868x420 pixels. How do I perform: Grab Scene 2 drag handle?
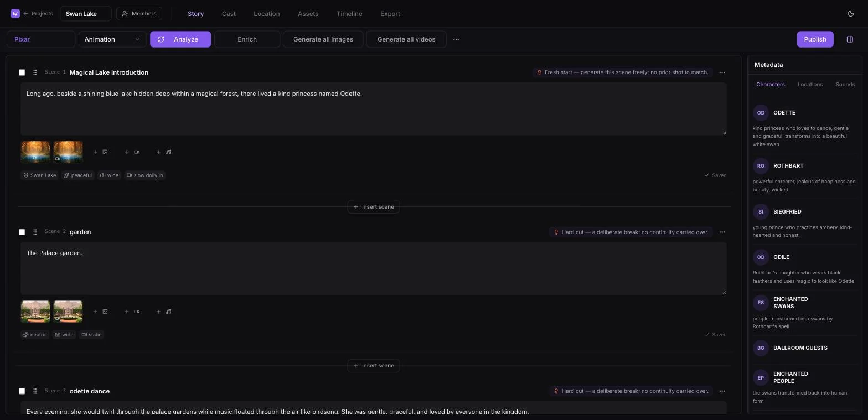[x=35, y=232]
